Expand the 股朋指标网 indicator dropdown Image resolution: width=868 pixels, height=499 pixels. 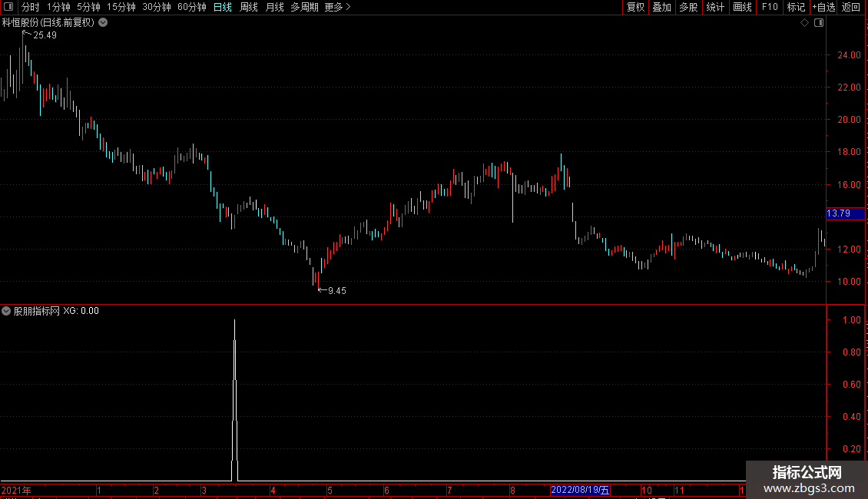pyautogui.click(x=6, y=311)
